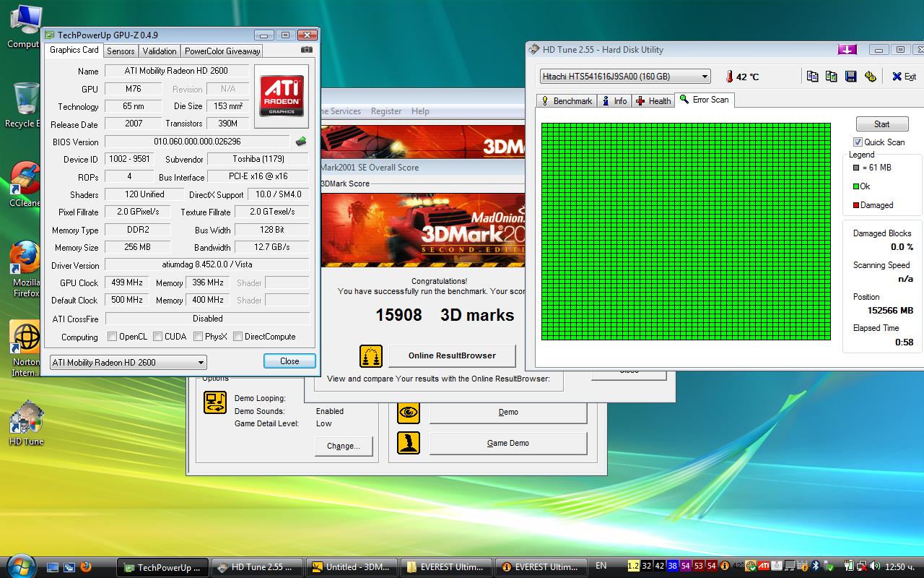Switch to the Benchmark tab in HD Tune
This screenshot has height=578, width=924.
coord(566,101)
